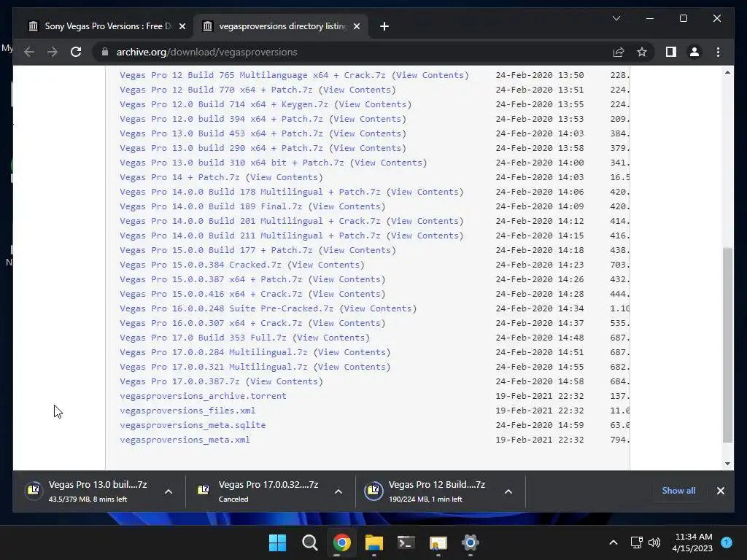Close the Sony Vegas Pro Versions tab
Viewport: 747px width, 560px height.
point(182,26)
